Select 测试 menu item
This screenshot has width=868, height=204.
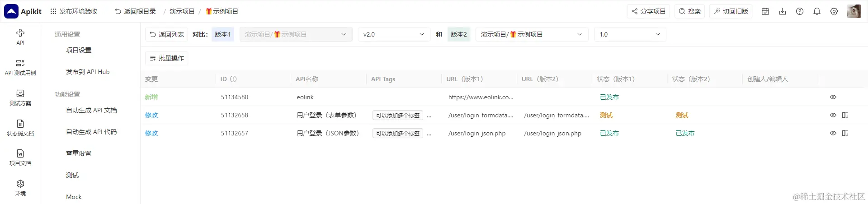tap(72, 175)
